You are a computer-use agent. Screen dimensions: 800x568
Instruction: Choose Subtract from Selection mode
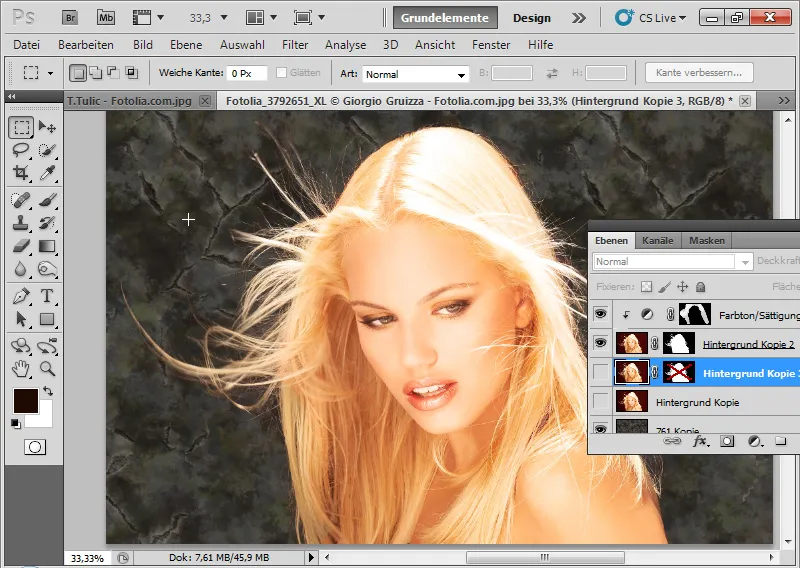pos(113,72)
